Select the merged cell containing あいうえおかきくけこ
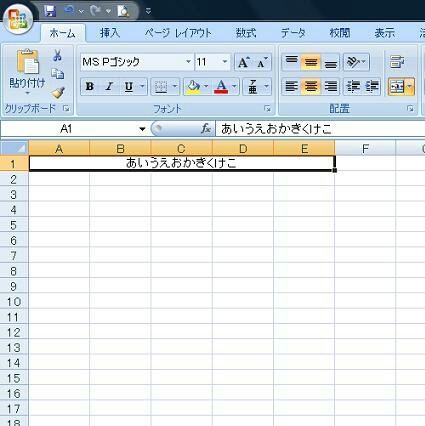The image size is (425, 426). 182,163
